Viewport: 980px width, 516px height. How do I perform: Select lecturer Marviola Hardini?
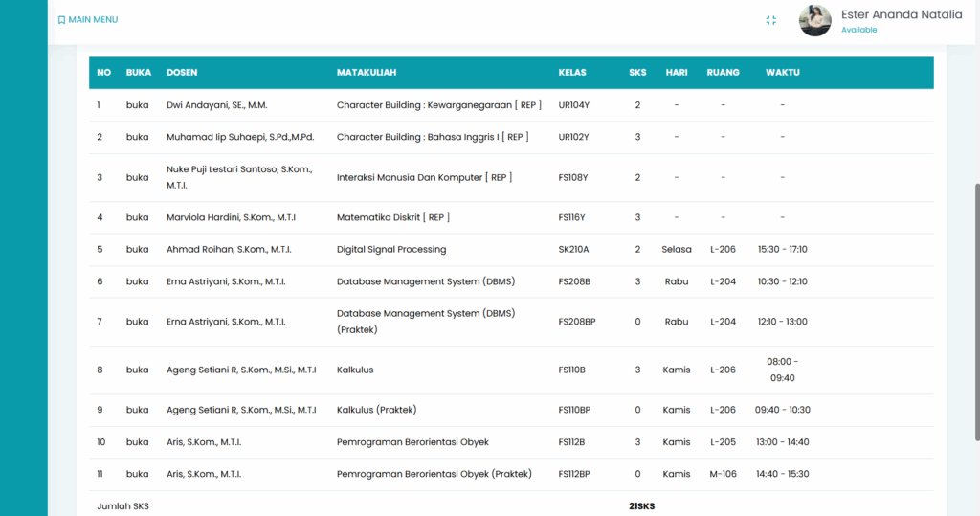point(231,217)
